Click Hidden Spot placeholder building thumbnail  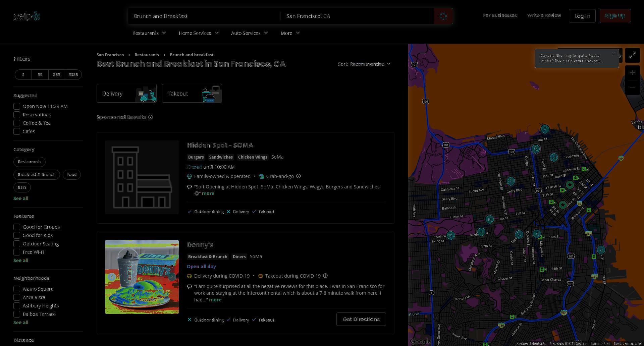142,177
